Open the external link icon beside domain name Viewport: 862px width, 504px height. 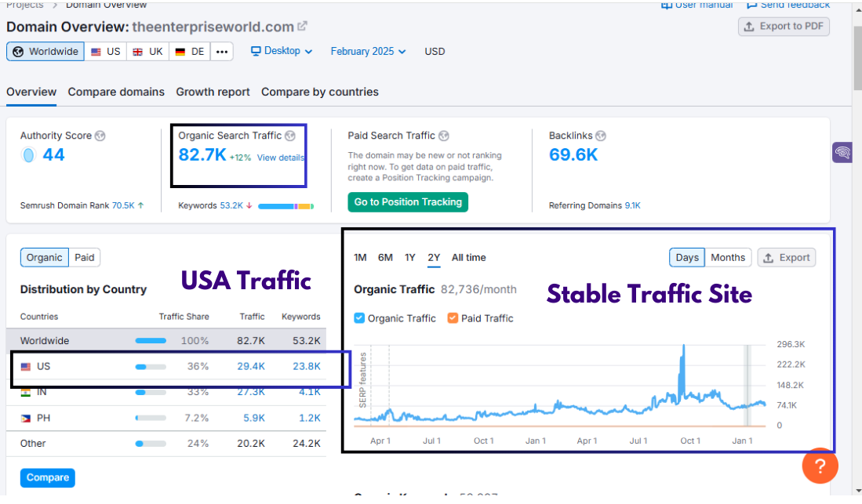pyautogui.click(x=302, y=26)
